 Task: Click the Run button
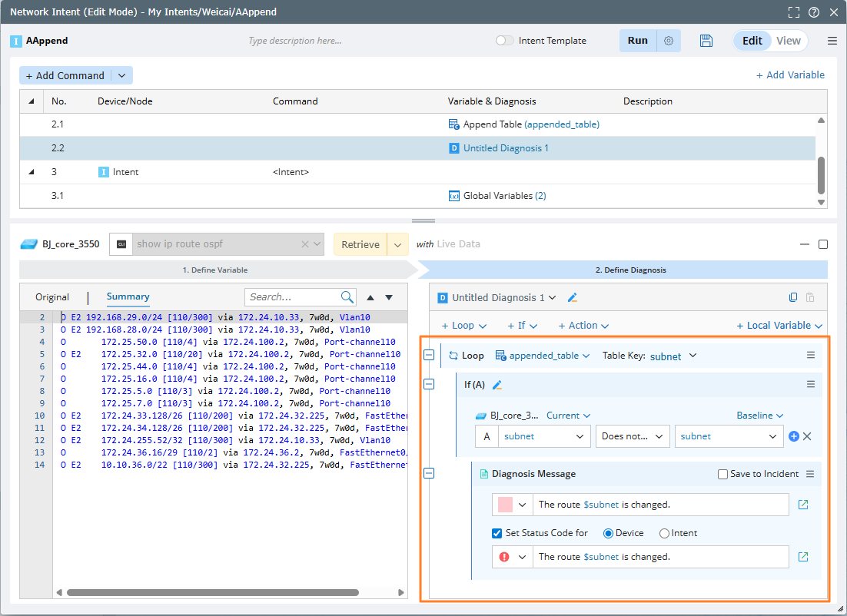[637, 41]
